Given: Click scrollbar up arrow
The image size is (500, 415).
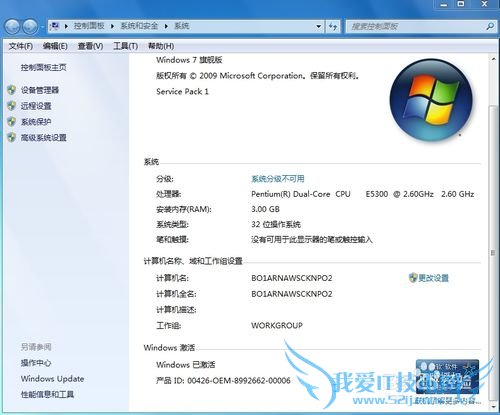Looking at the screenshot, I should click(493, 59).
